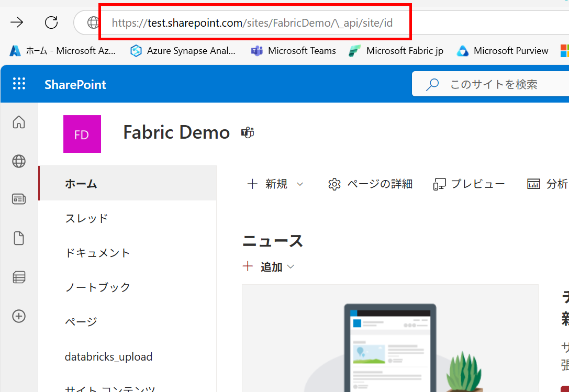The height and width of the screenshot is (392, 569).
Task: Open the Microsoft Fabric jp bookmark
Action: (x=396, y=51)
